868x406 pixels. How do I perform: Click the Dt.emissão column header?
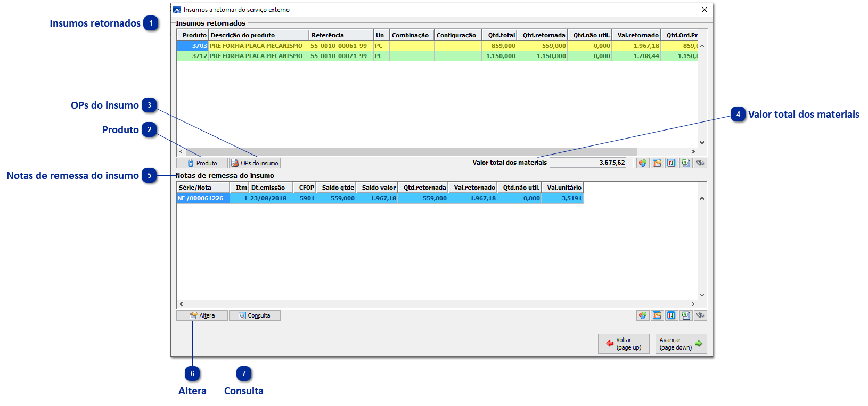pyautogui.click(x=271, y=188)
